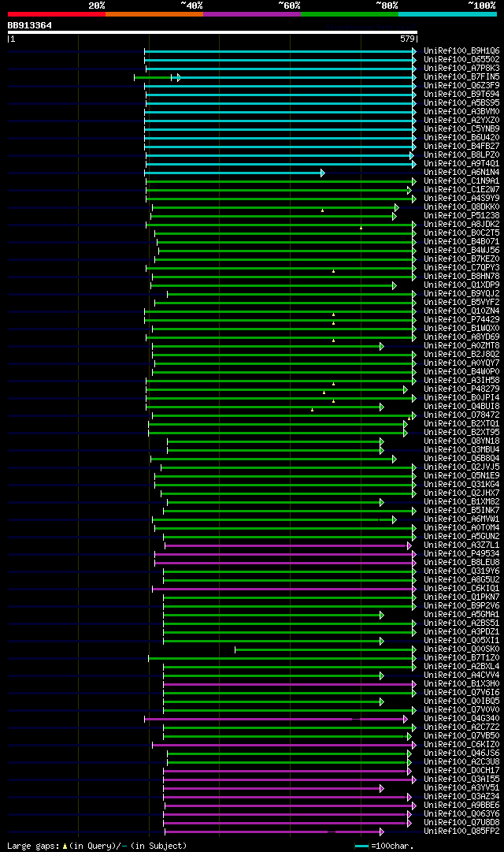Open hit UniRef100_B9H1Q6
The width and height of the screenshot is (504, 852).
point(461,51)
